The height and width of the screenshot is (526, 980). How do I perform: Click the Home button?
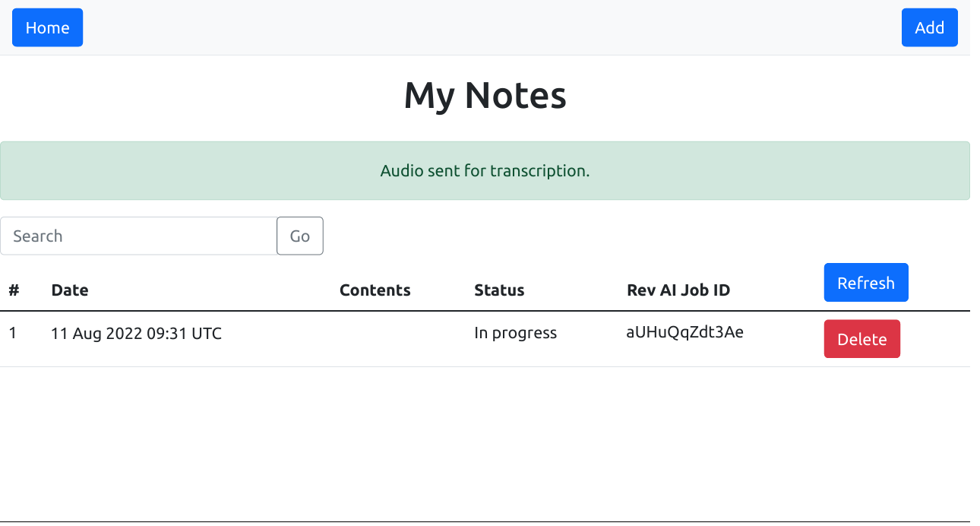(47, 27)
